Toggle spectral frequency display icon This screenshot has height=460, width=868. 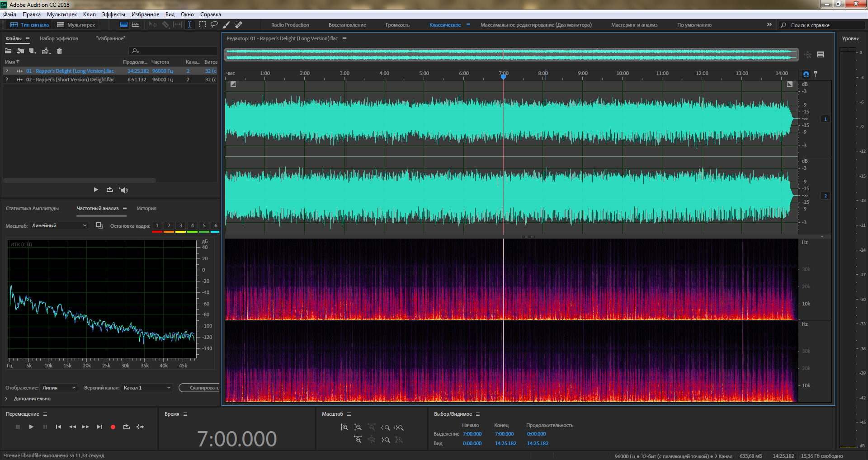click(123, 24)
